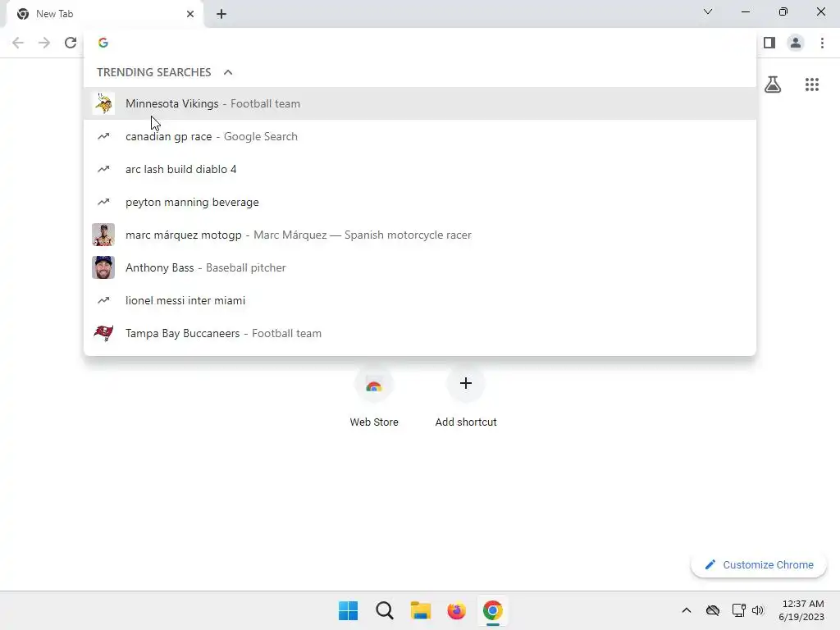Open the Chrome side panel

coord(769,43)
